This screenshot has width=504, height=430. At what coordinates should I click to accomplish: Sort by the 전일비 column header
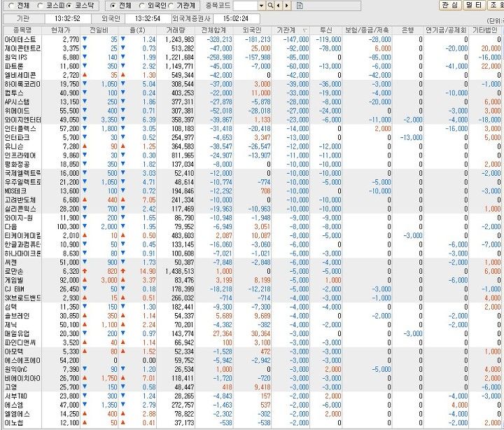(99, 30)
